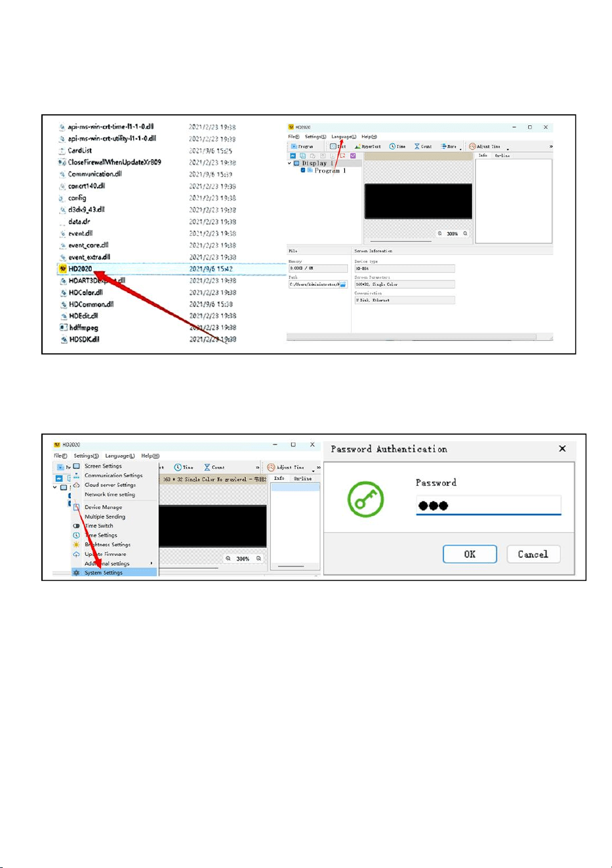
Task: Click Time button in lower window toolbar
Action: (184, 467)
